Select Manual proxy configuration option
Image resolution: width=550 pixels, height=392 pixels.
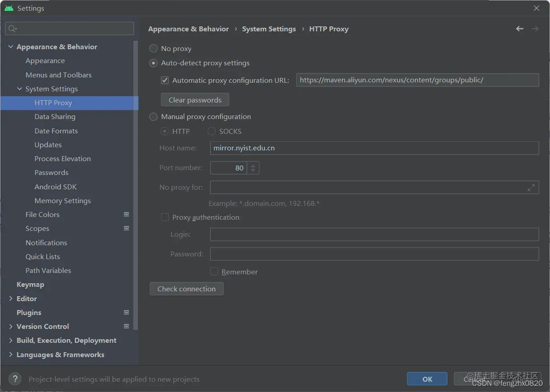click(x=153, y=116)
